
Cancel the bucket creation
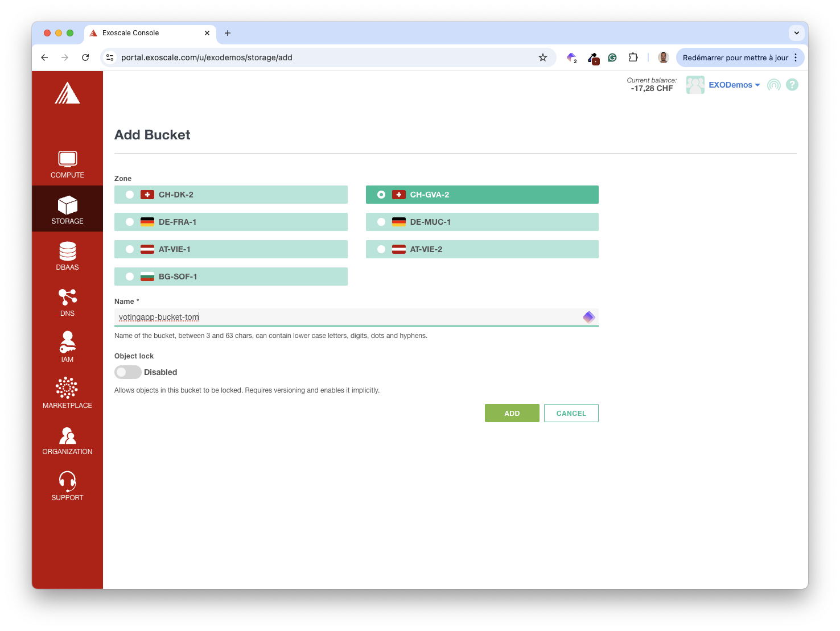click(x=571, y=413)
